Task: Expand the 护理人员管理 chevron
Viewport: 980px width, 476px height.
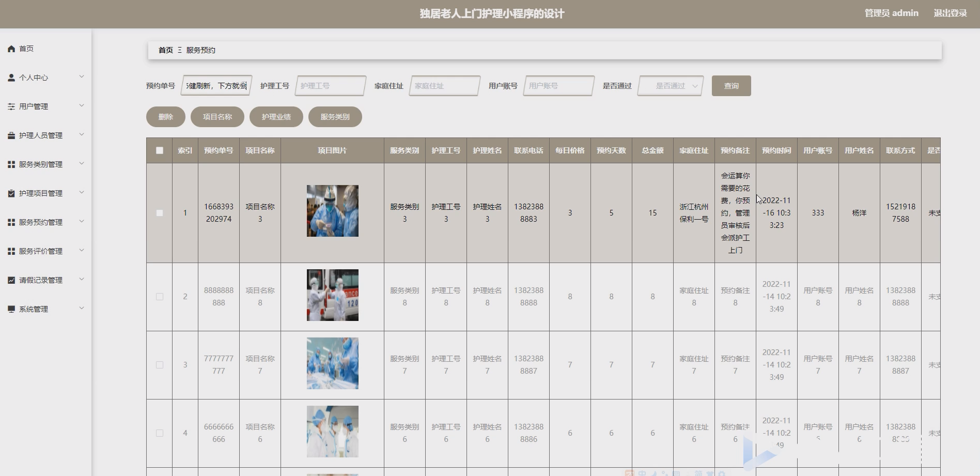Action: (82, 135)
